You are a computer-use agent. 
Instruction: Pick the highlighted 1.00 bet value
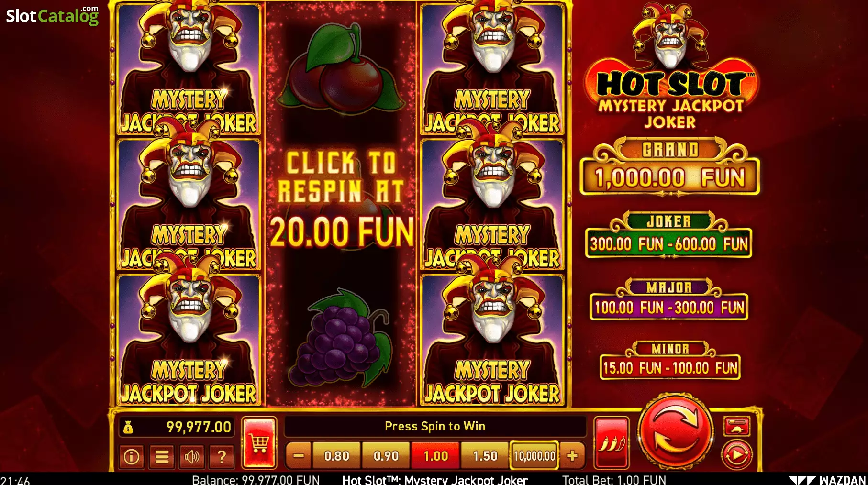click(435, 456)
